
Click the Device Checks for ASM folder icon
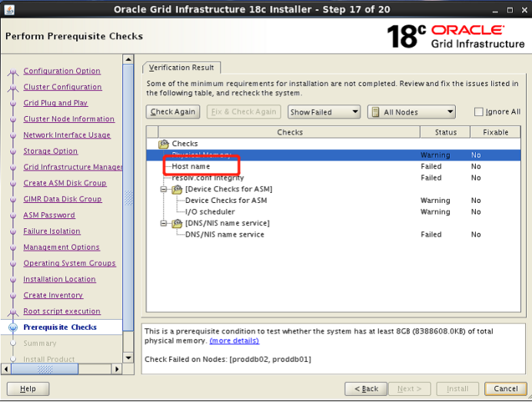(177, 189)
